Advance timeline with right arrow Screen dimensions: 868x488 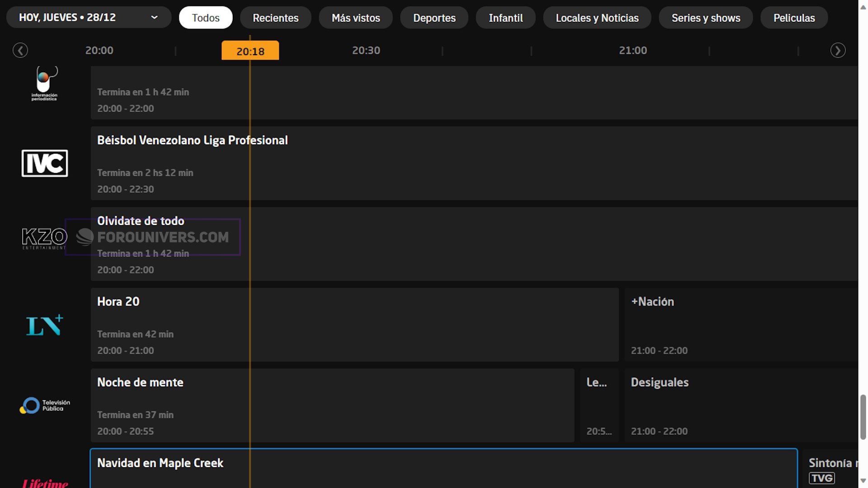838,50
